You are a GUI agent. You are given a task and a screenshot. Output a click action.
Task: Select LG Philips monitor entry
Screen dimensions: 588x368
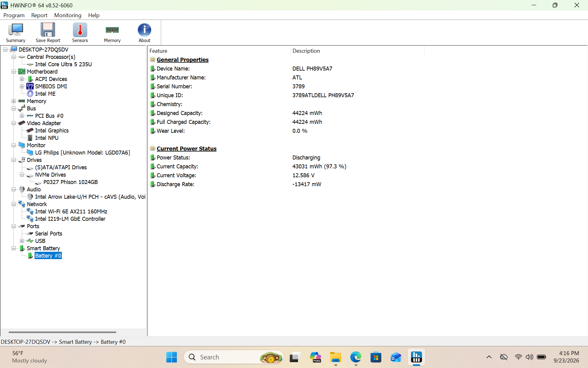(82, 153)
